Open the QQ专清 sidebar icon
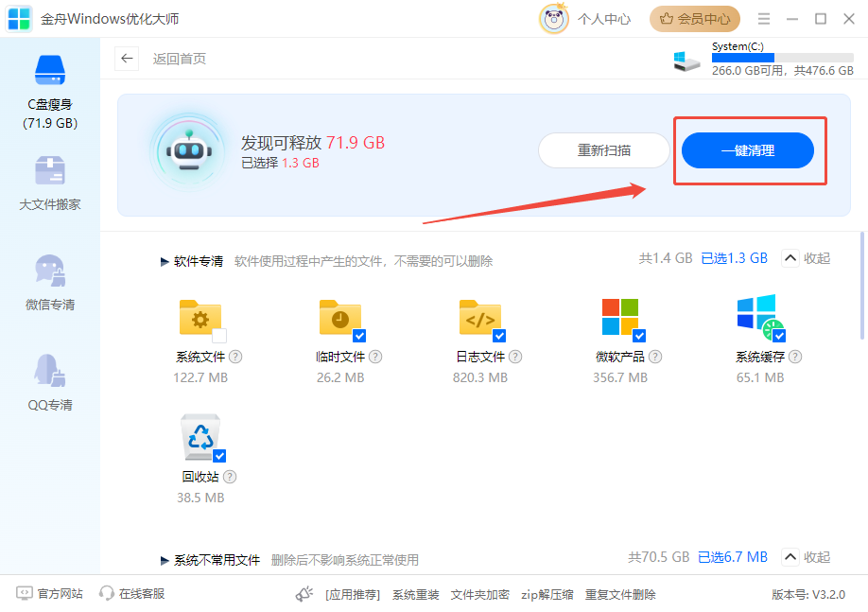This screenshot has width=868, height=612. 50,370
